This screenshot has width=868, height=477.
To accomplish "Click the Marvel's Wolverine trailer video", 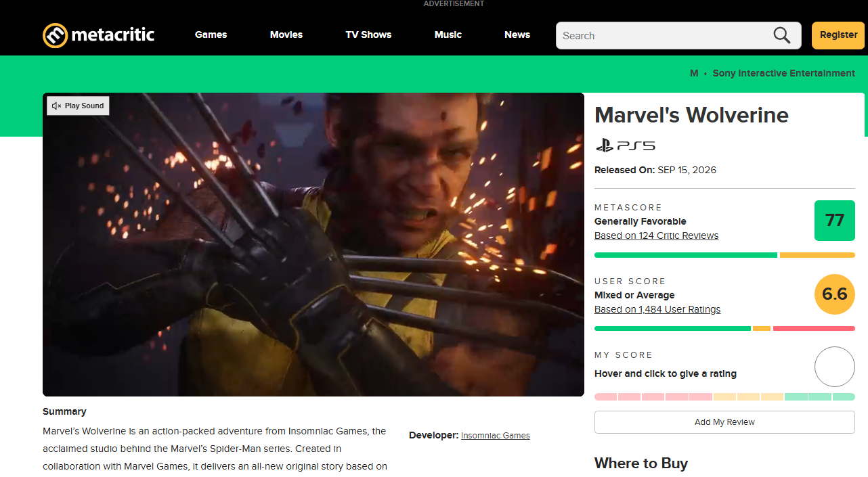I will click(x=313, y=244).
